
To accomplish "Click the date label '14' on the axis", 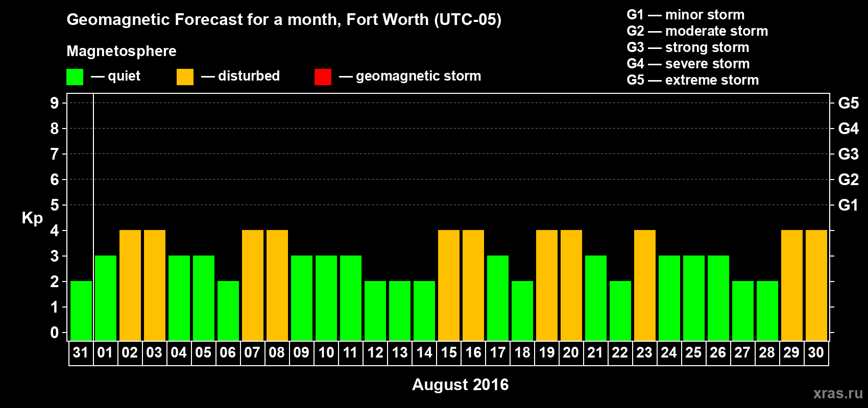I will [x=424, y=352].
